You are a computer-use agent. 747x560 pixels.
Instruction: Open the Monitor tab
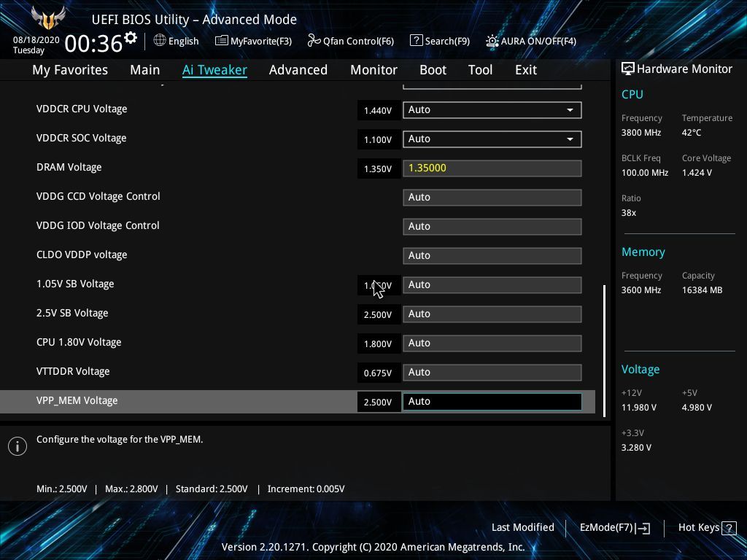click(374, 70)
